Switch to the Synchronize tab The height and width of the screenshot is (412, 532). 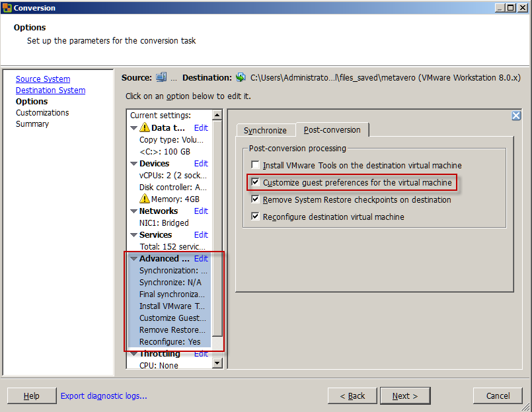pyautogui.click(x=265, y=130)
